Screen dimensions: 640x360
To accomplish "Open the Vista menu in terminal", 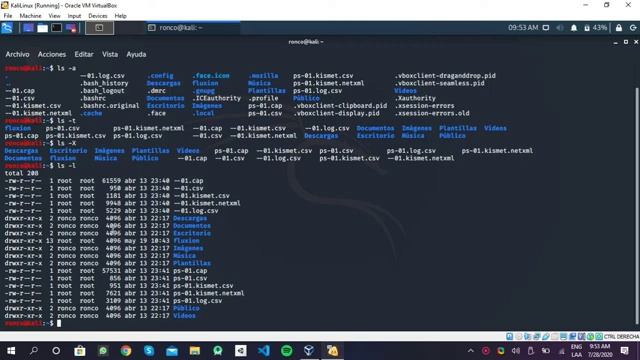I will point(110,54).
